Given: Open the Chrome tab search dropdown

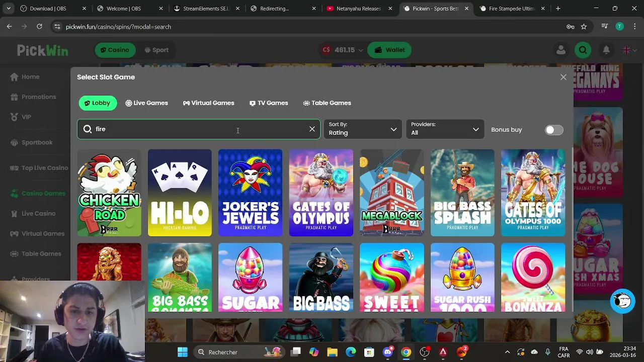Looking at the screenshot, I should coord(9,9).
